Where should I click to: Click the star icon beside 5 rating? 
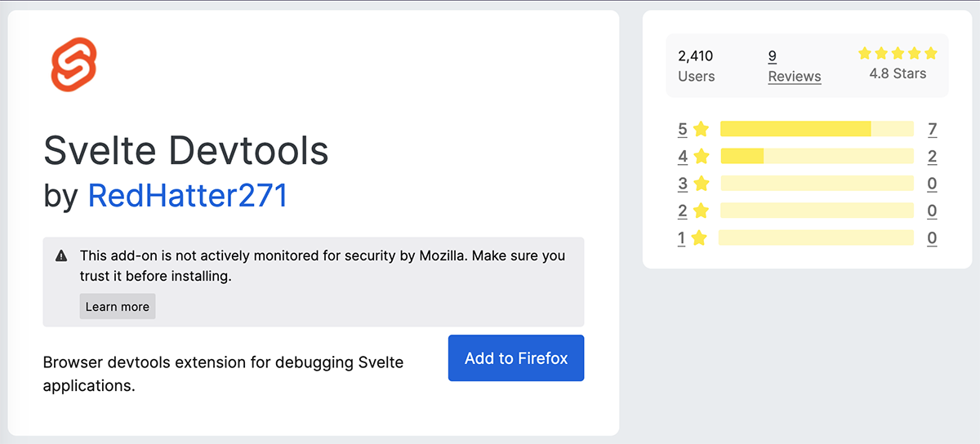coord(701,129)
